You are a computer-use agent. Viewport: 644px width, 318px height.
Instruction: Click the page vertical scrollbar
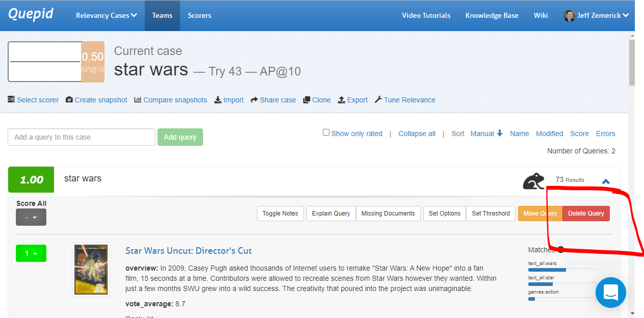pyautogui.click(x=632, y=62)
